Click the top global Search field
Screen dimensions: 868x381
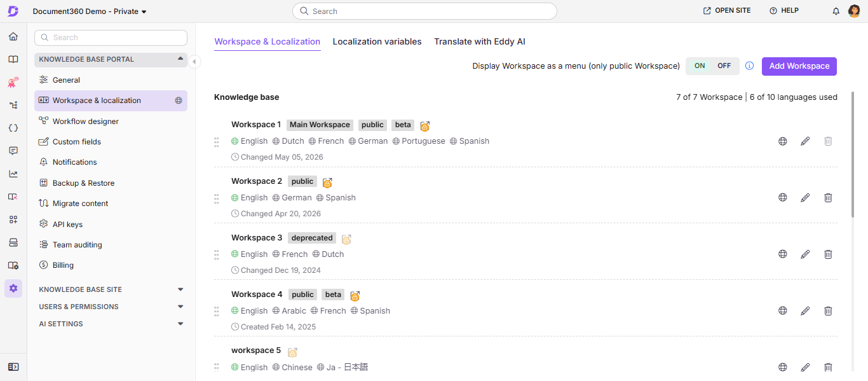[x=424, y=11]
